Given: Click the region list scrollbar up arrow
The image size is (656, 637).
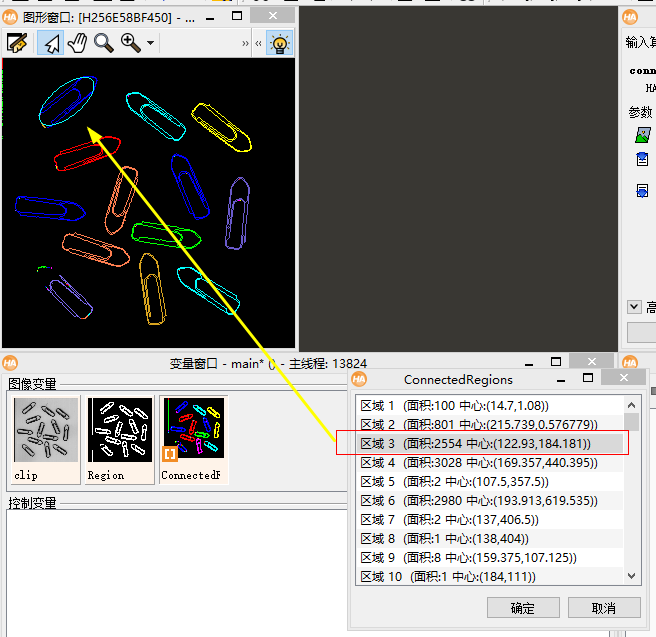Looking at the screenshot, I should click(x=631, y=405).
